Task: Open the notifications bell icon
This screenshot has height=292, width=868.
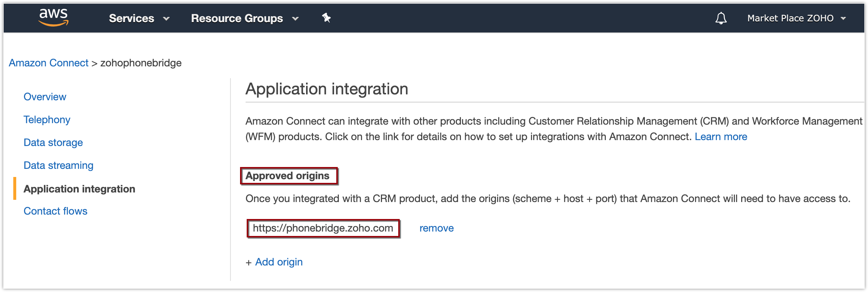Action: click(x=721, y=18)
